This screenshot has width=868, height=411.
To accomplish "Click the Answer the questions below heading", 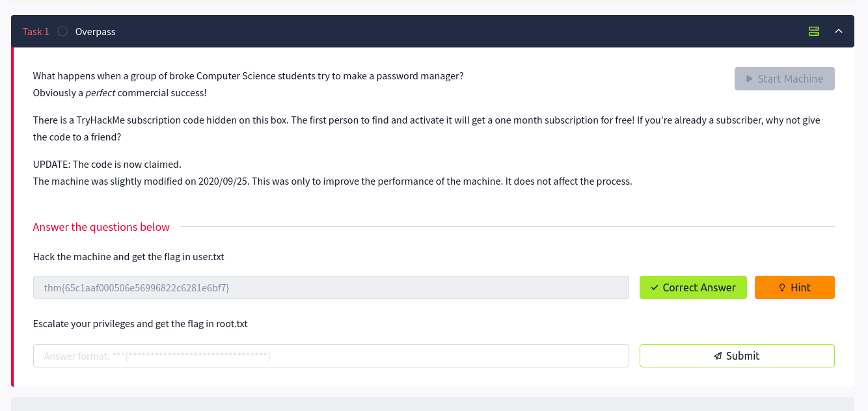I will [101, 227].
